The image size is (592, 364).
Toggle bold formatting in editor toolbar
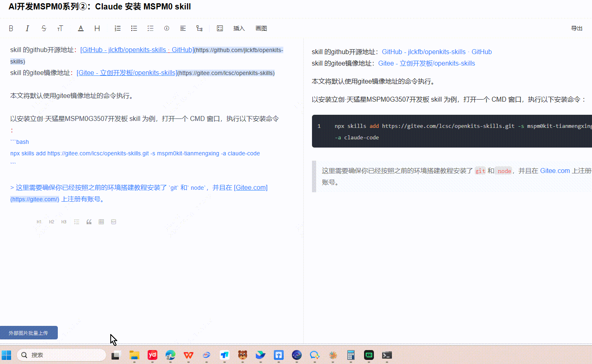pos(11,28)
